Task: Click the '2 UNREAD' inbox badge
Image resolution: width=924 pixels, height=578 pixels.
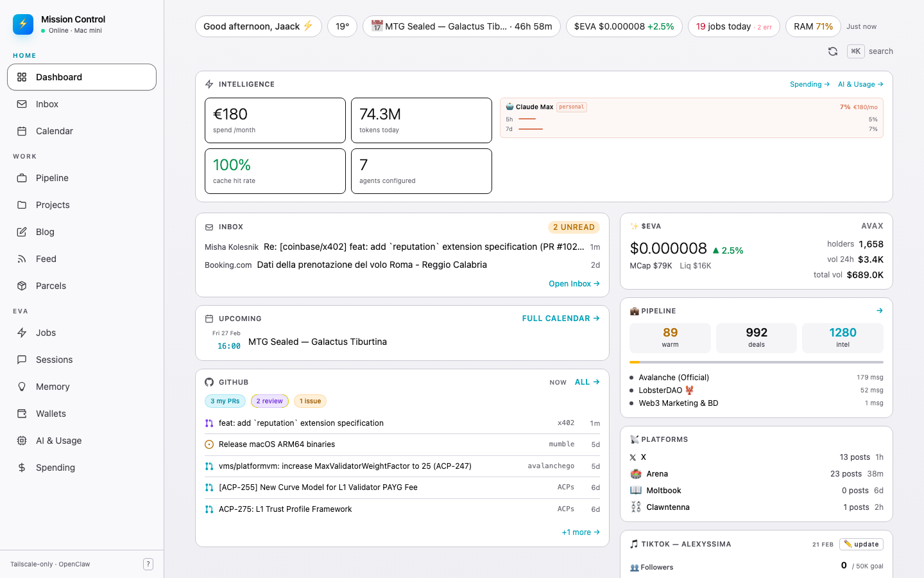Action: click(x=574, y=227)
